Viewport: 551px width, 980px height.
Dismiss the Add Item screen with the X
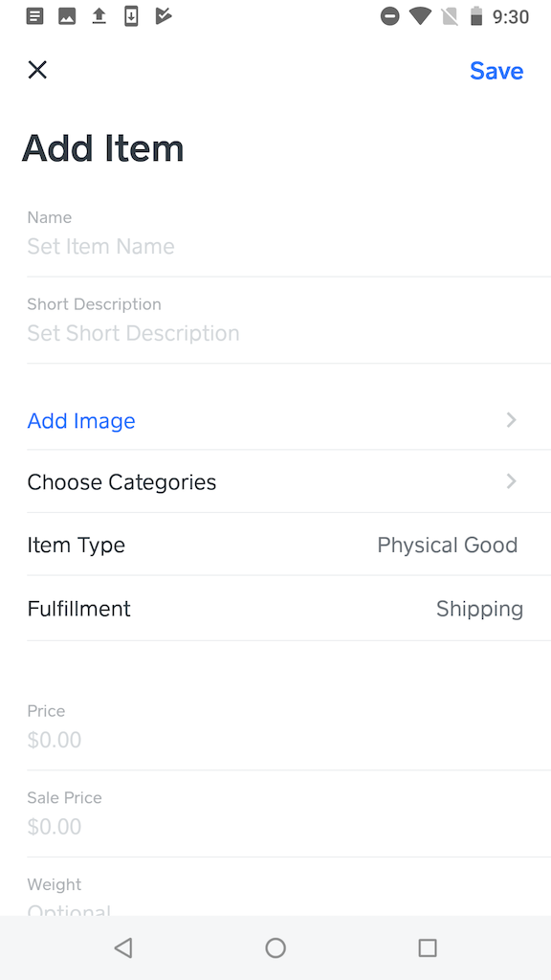[x=37, y=70]
